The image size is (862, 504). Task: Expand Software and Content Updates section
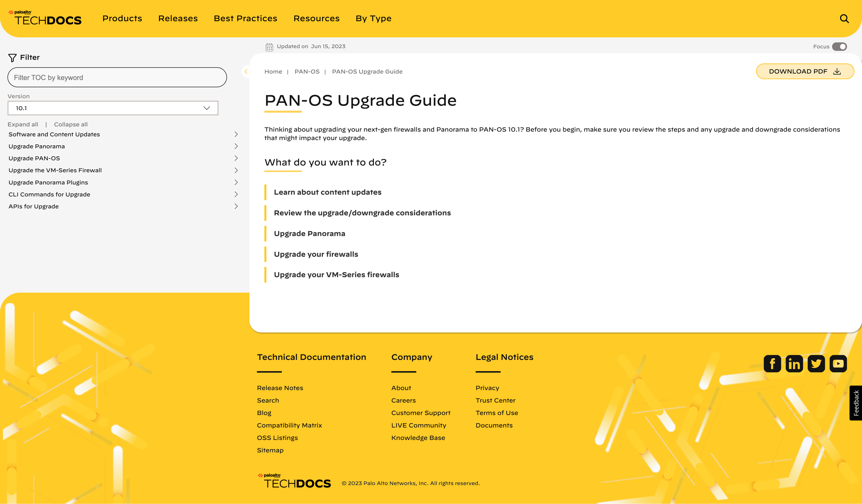(x=236, y=134)
